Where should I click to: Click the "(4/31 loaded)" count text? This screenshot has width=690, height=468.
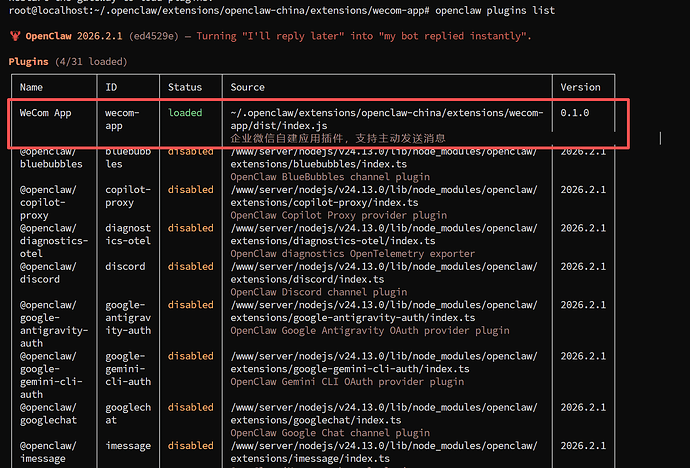pos(91,62)
